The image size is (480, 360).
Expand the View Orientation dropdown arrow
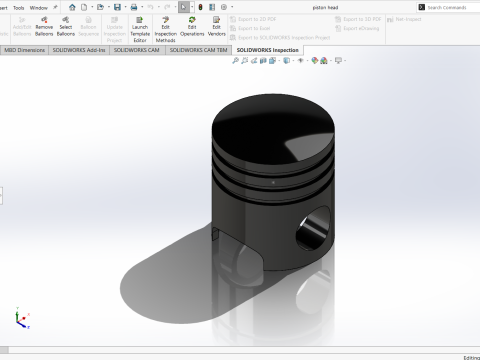pyautogui.click(x=279, y=61)
